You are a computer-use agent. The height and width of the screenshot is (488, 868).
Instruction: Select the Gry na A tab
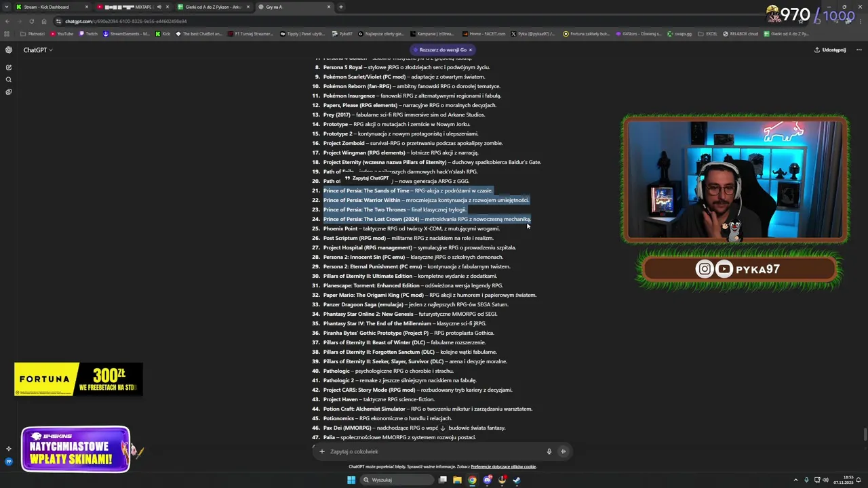click(294, 7)
